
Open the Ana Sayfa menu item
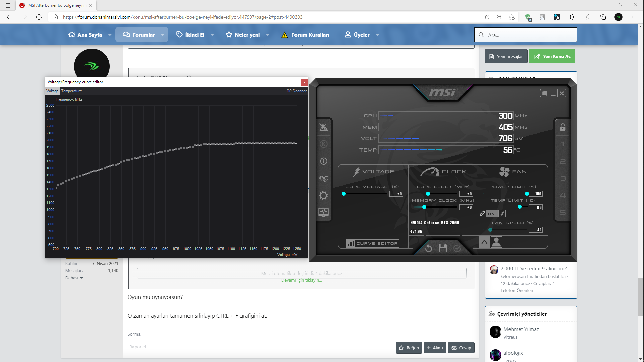pyautogui.click(x=86, y=35)
